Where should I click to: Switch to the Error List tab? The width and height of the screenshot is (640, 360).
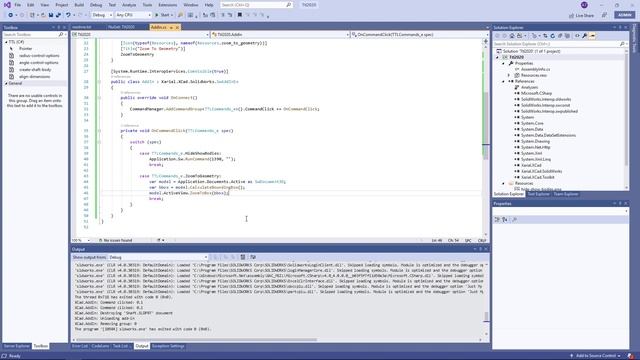click(x=80, y=346)
